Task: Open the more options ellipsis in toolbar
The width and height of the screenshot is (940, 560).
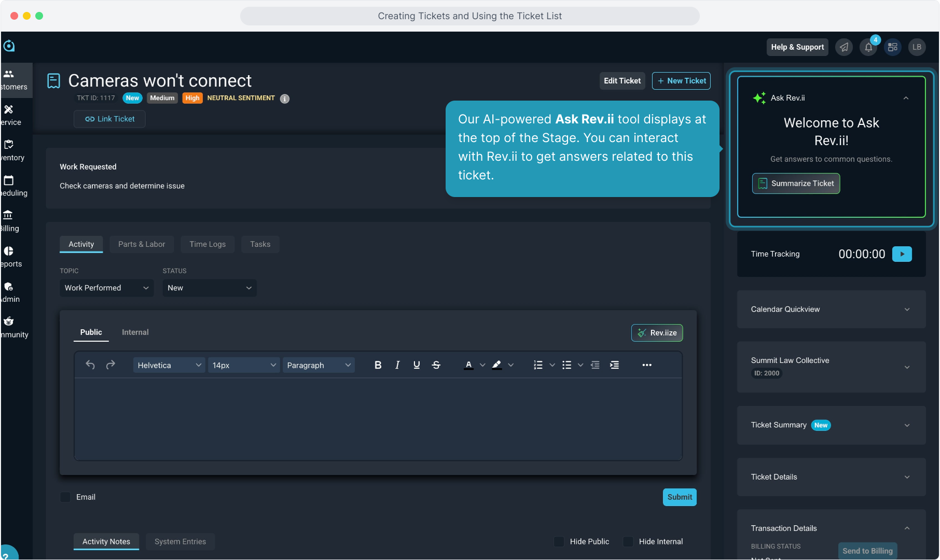Action: point(646,365)
